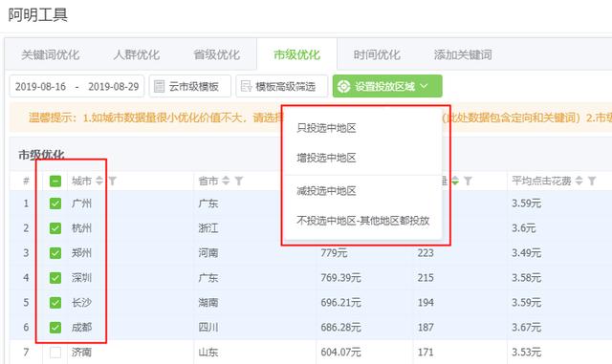Switch to the 省级优化 tab
Screen dimensions: 612x364
click(x=217, y=54)
